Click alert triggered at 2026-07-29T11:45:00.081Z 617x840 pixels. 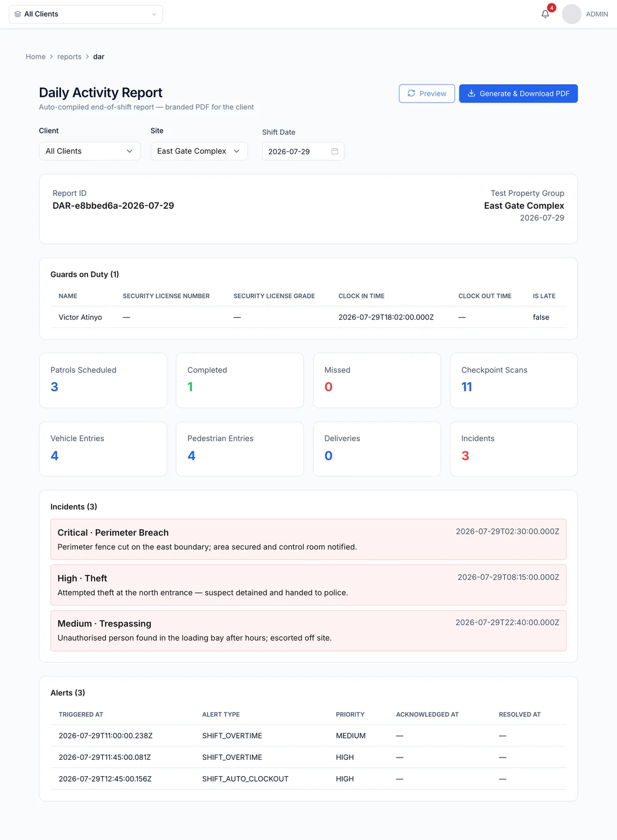pyautogui.click(x=105, y=757)
